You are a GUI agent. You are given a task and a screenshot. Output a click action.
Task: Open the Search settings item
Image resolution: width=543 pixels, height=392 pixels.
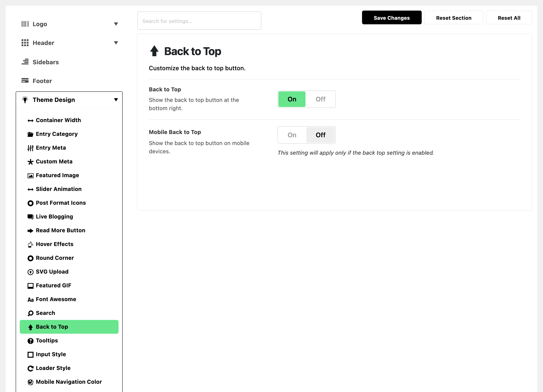tap(69, 313)
